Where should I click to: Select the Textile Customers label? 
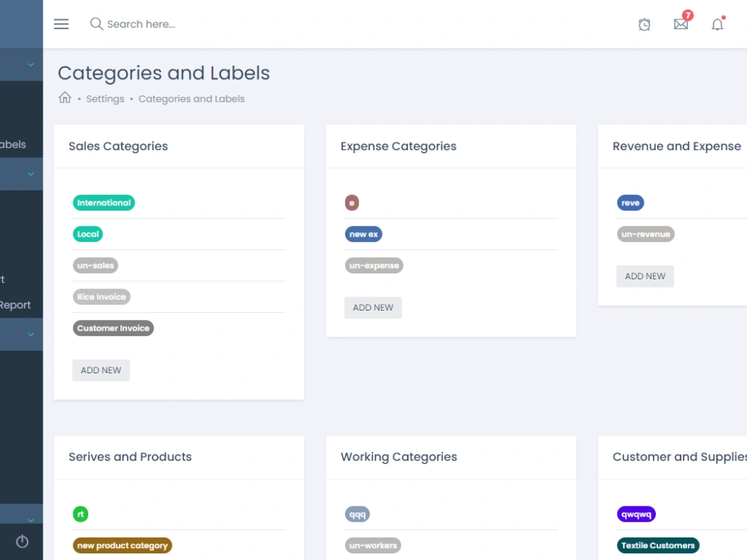pyautogui.click(x=658, y=546)
